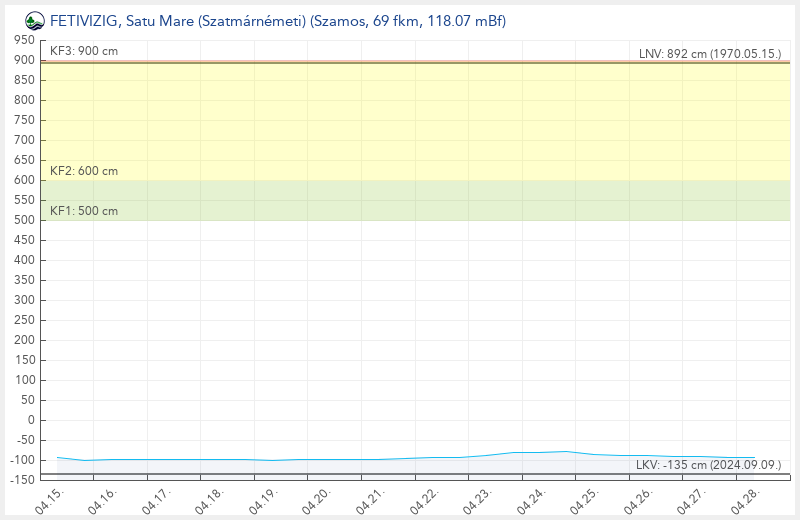Click the KF3: 900 cm label
800x520 pixels.
pyautogui.click(x=83, y=50)
